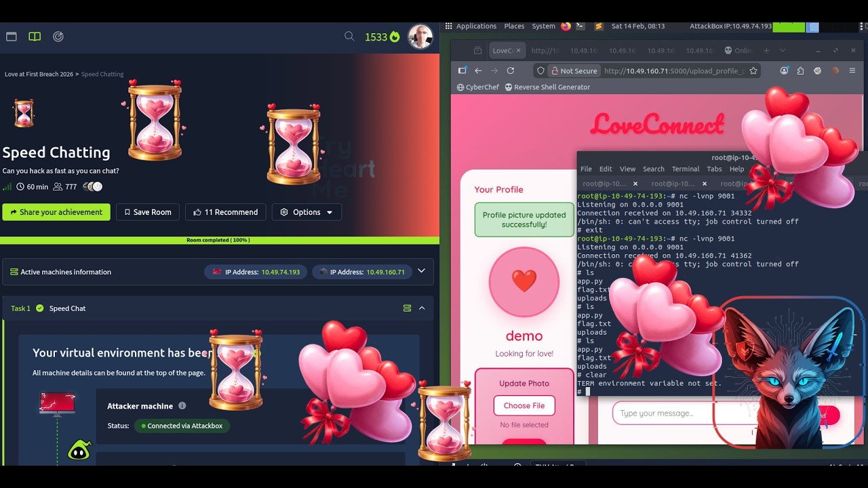Launch the terminal from the top panel

coord(580,26)
